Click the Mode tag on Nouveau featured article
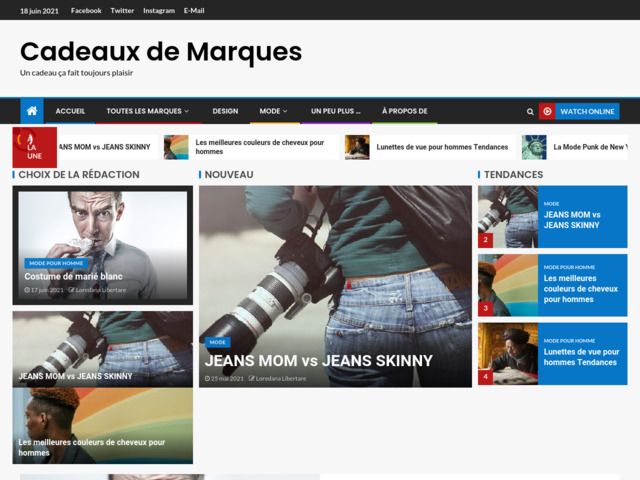This screenshot has width=640, height=480. tap(217, 342)
